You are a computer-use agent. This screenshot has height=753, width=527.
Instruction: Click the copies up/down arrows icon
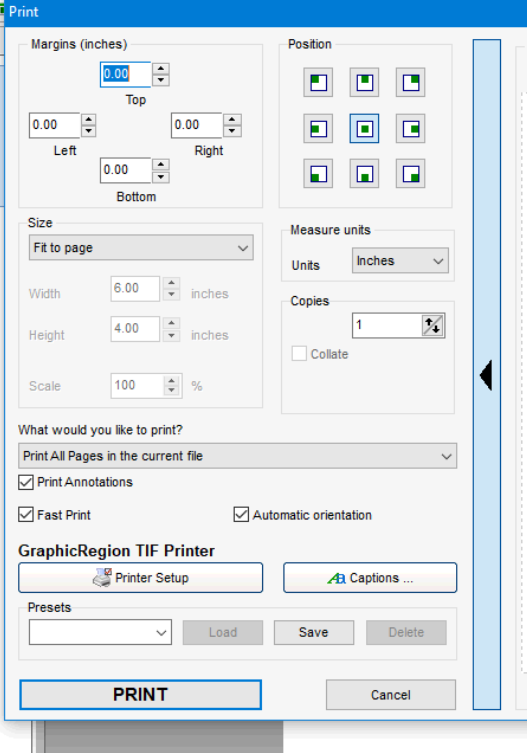[432, 326]
